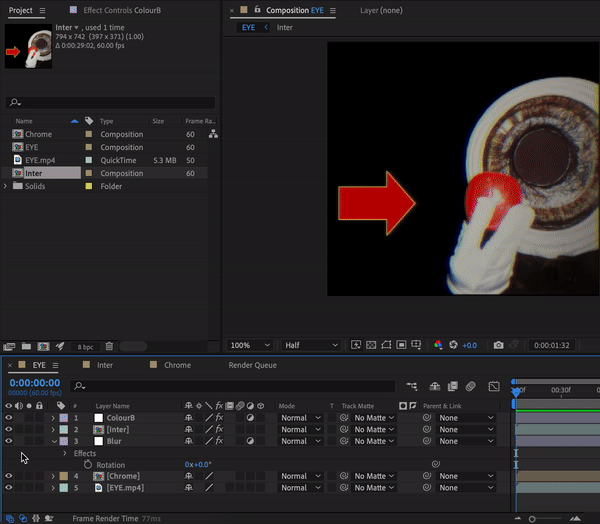Click the project flowchart icon beside Chrome
Screen dimensions: 600x524
[x=213, y=134]
